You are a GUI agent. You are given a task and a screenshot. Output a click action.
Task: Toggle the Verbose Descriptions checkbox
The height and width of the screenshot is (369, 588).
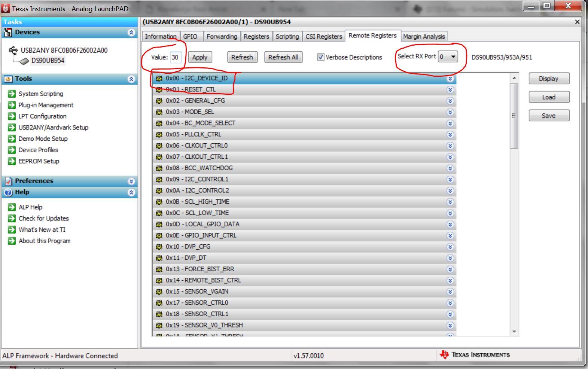click(x=321, y=57)
